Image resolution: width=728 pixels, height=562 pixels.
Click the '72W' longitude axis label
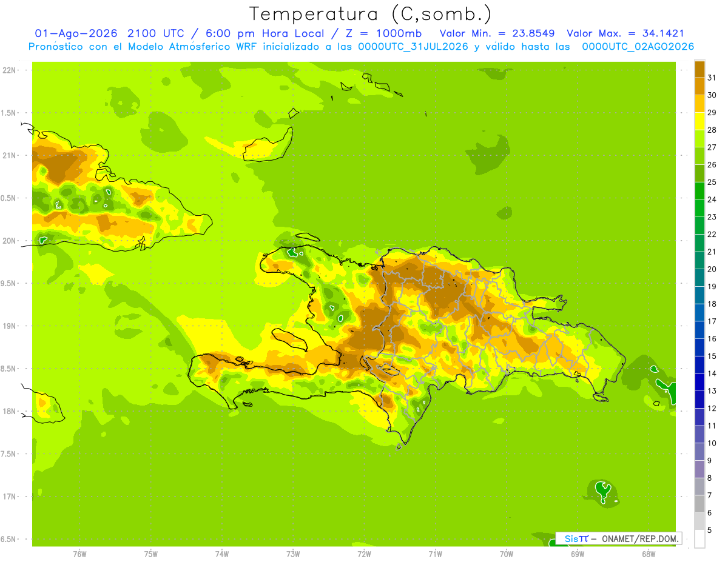click(x=364, y=554)
